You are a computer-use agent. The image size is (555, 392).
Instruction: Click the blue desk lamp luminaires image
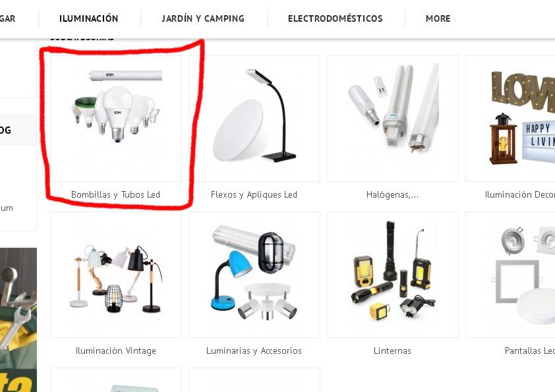[x=254, y=275]
